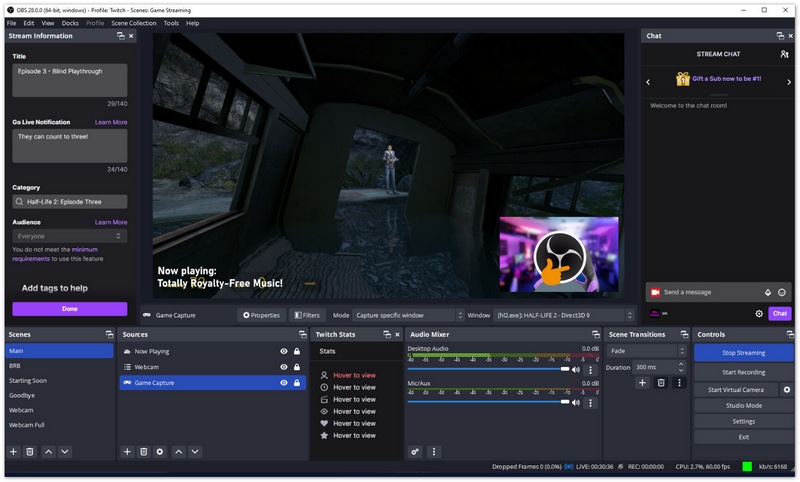Image resolution: width=800 pixels, height=482 pixels.
Task: Toggle visibility of Now Playing source
Action: click(284, 351)
